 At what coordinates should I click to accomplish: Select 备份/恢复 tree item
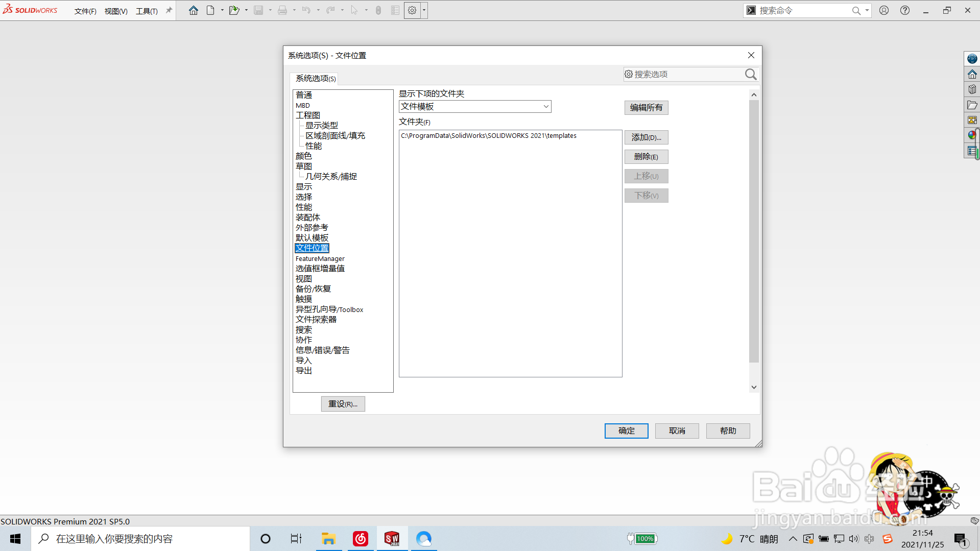click(313, 289)
